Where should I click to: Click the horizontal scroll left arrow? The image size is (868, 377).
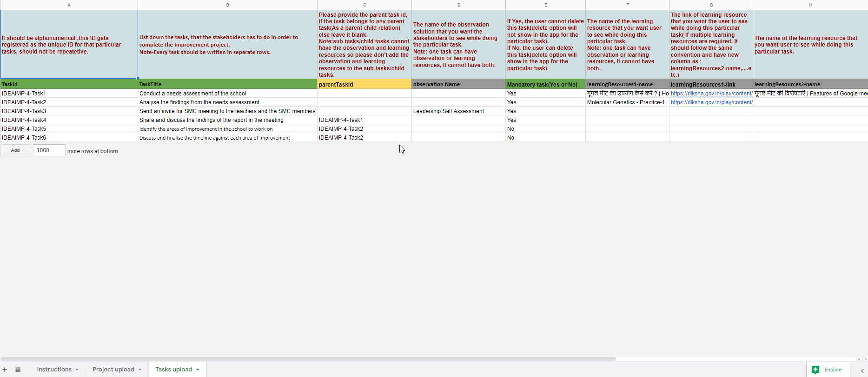coord(859,359)
